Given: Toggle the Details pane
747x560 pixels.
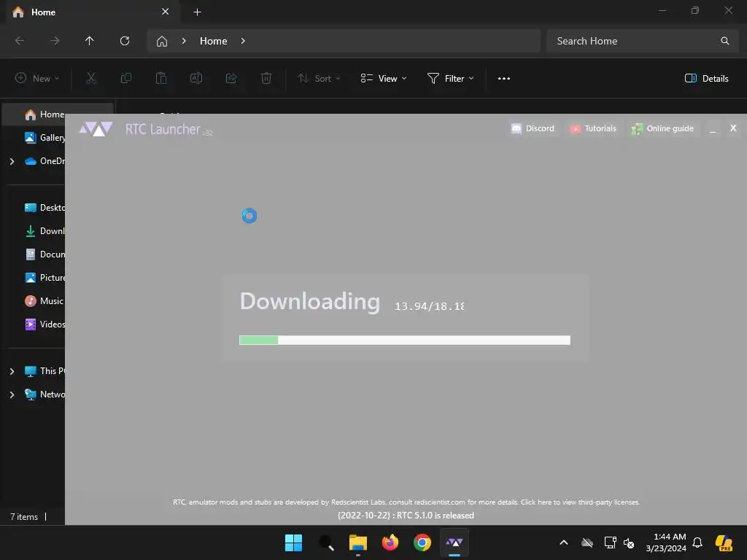Looking at the screenshot, I should click(706, 79).
